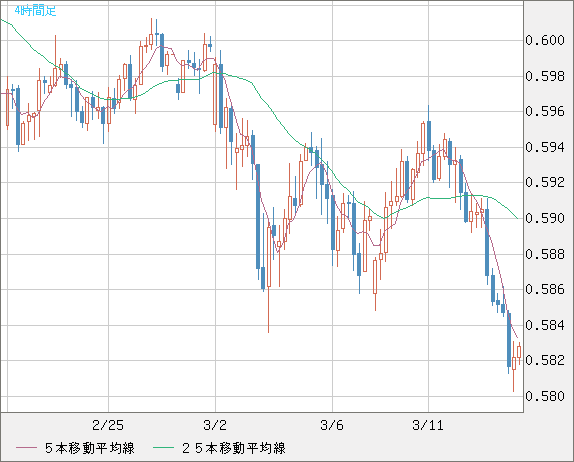Click the 25本移動平均線 legend text
This screenshot has height=462, width=574.
point(234,448)
